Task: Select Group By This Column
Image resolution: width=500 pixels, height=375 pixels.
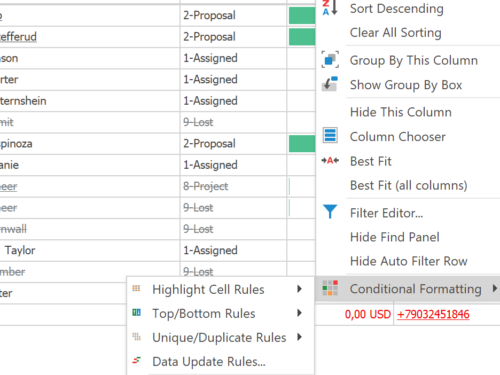Action: point(414,60)
